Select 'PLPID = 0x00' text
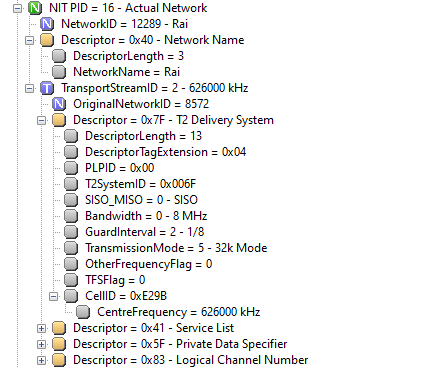The image size is (423, 368). (120, 168)
